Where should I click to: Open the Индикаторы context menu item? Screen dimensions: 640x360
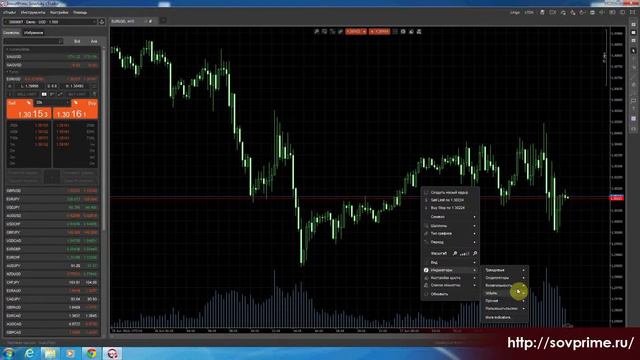[450, 270]
